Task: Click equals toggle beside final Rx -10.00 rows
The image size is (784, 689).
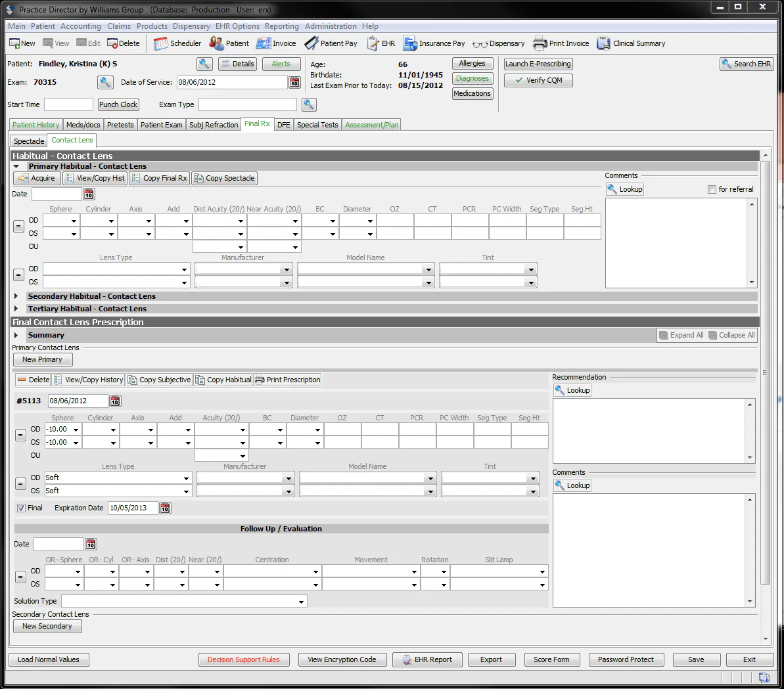Action: coord(20,435)
